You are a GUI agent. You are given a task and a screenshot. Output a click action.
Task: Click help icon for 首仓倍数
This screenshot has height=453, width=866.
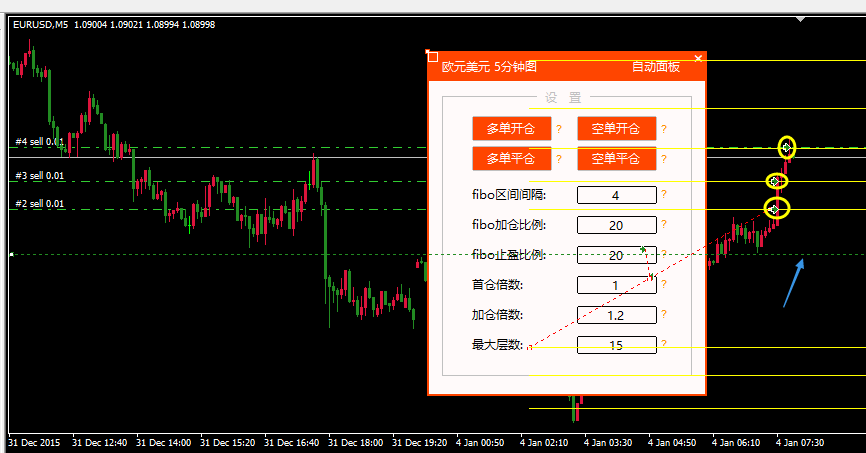pos(664,284)
